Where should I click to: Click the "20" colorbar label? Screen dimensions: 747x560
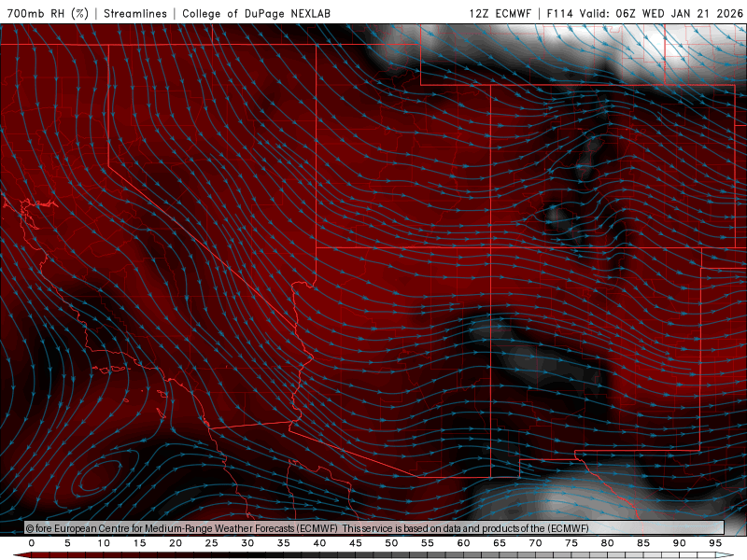(176, 543)
